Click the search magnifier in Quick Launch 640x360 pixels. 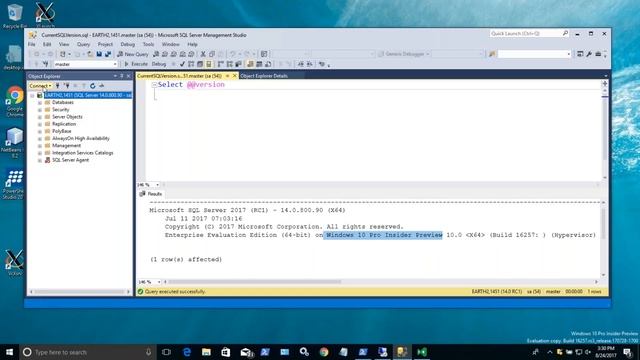coord(565,33)
